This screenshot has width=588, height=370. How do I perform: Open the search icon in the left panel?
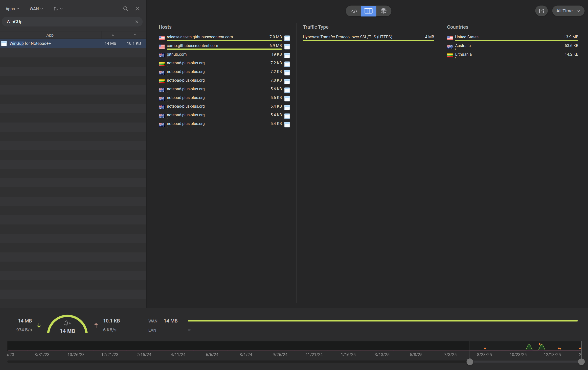coord(125,9)
